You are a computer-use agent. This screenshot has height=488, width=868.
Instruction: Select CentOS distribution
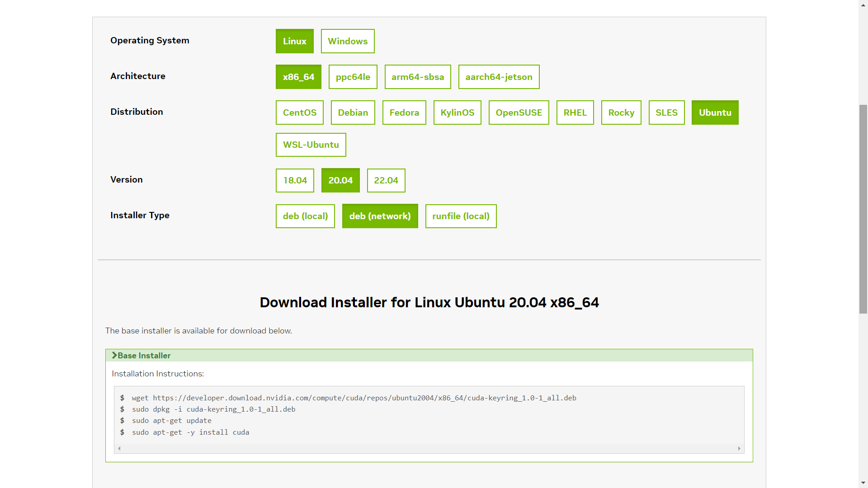[300, 113]
